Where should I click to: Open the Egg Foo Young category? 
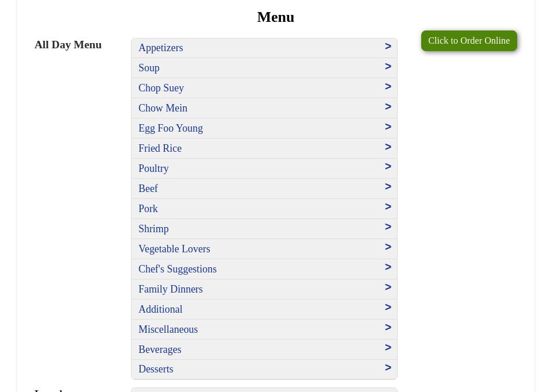pyautogui.click(x=170, y=128)
